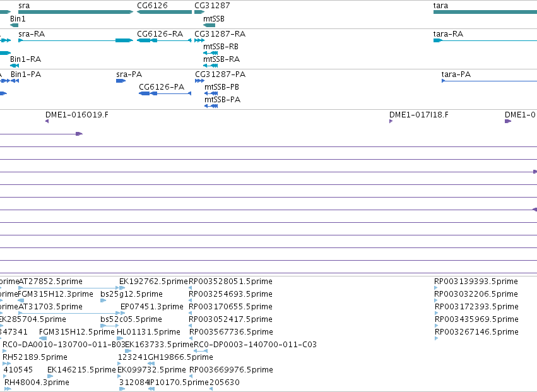Click the EK192762.5prime EST label

click(153, 282)
